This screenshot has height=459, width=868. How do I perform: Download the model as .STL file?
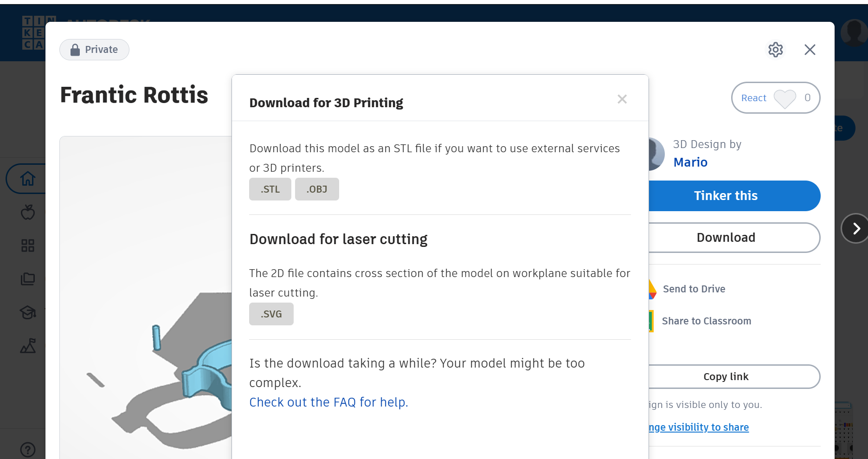pos(270,189)
